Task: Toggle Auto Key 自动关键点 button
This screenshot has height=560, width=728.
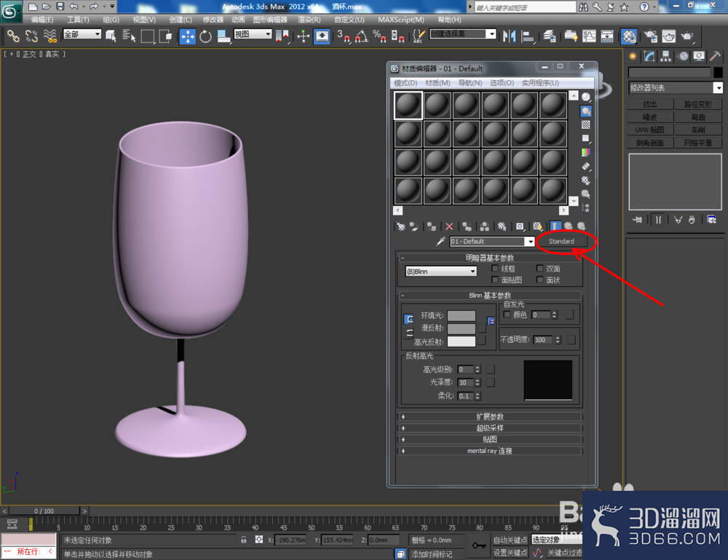Action: (510, 540)
